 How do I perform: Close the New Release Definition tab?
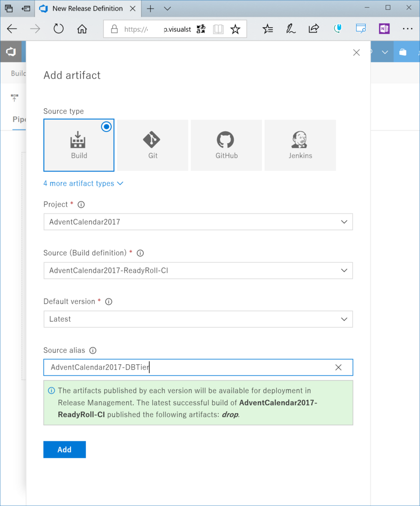132,9
